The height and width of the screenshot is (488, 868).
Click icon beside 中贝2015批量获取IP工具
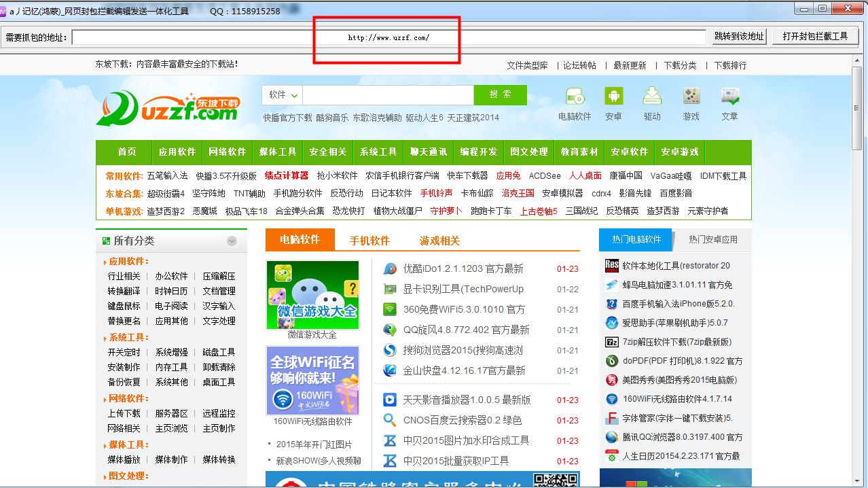tap(390, 461)
